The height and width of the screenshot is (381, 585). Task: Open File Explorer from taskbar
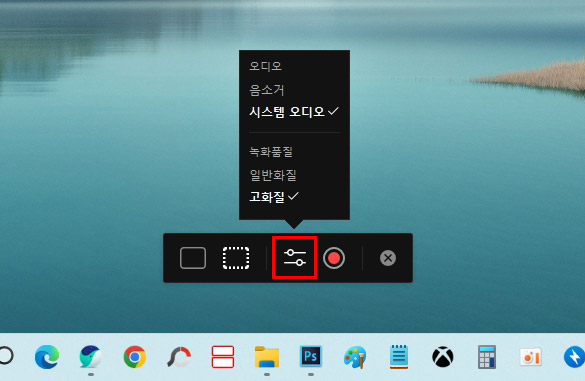pyautogui.click(x=267, y=357)
